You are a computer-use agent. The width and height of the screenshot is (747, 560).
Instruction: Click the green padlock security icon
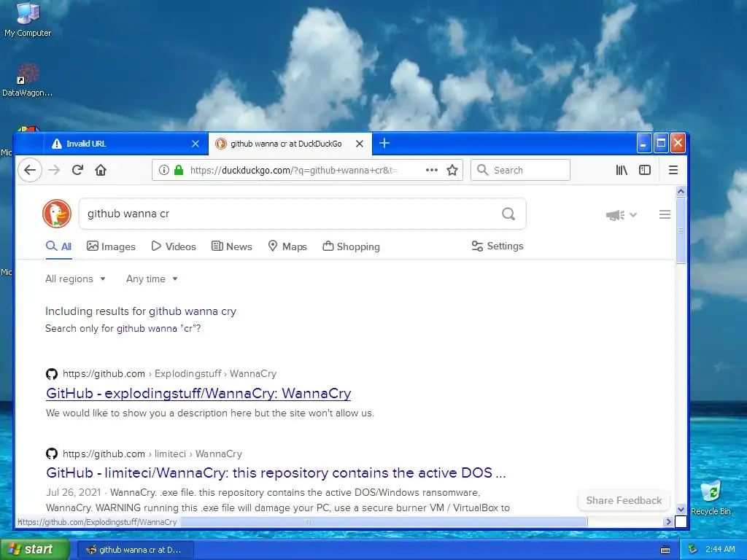pyautogui.click(x=179, y=170)
